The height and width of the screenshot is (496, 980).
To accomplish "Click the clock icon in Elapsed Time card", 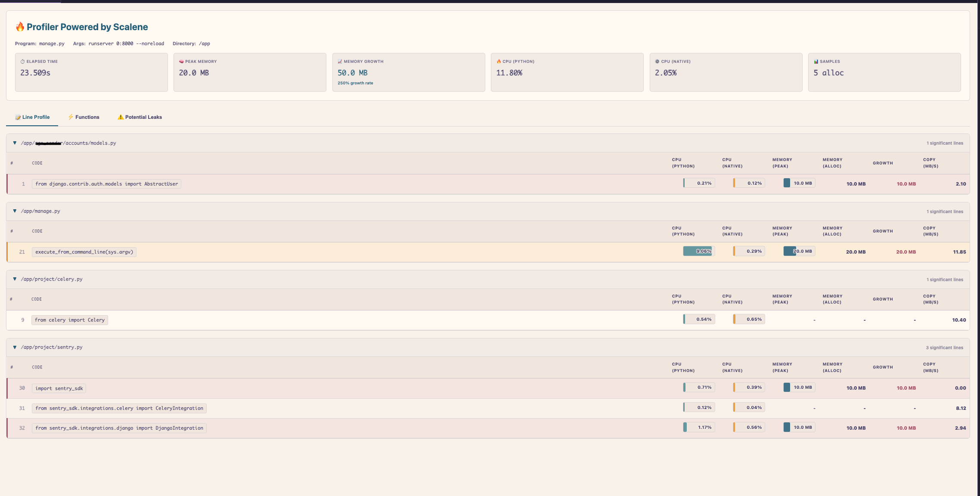I will [22, 61].
